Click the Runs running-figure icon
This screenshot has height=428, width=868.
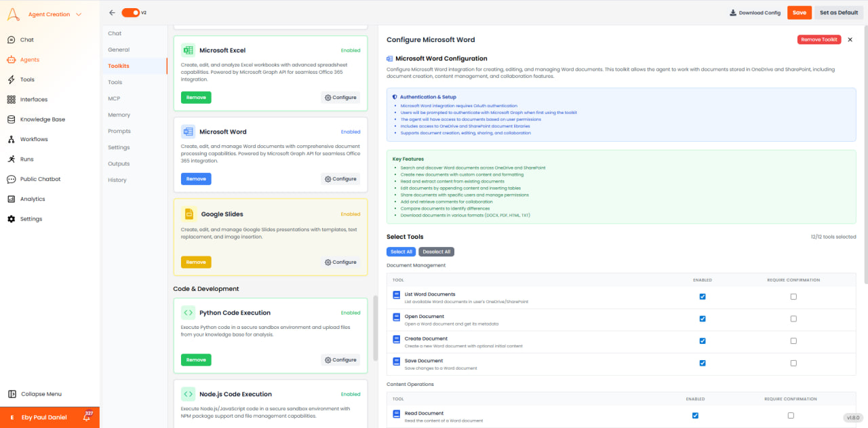click(11, 159)
